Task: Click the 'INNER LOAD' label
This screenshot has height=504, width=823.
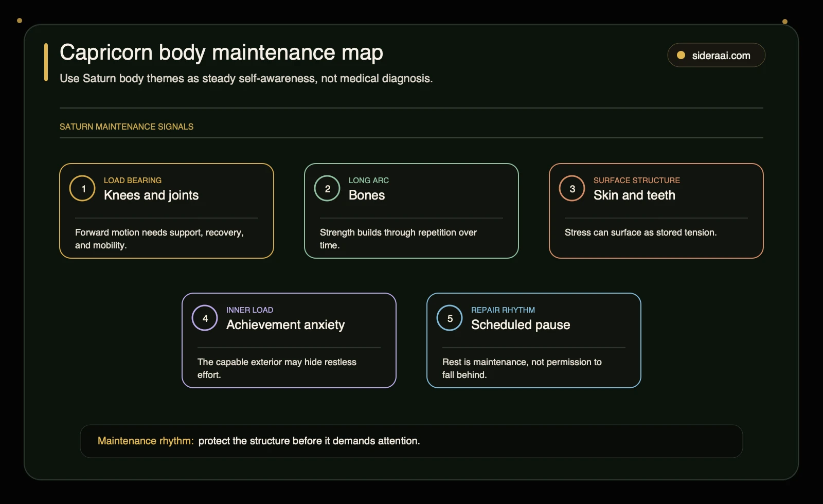Action: click(249, 310)
